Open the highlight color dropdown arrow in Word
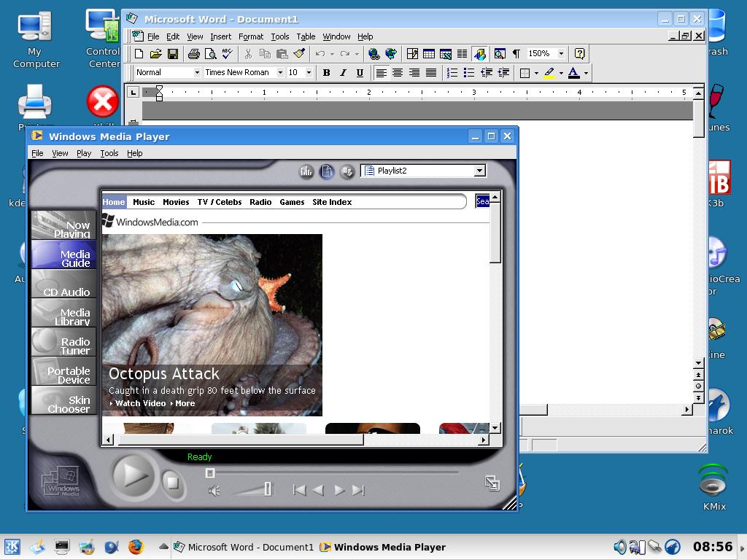Screen dimensions: 747x560 coord(561,73)
